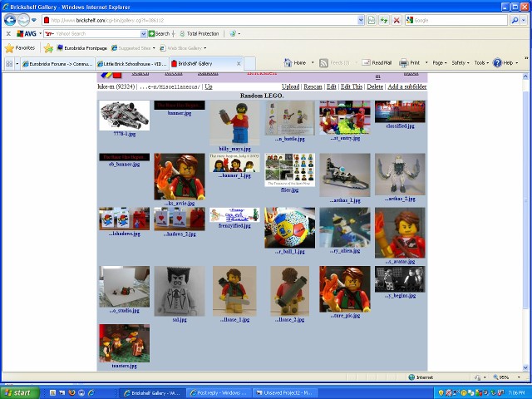Click the Yahoo! Search toolbar field

point(98,33)
